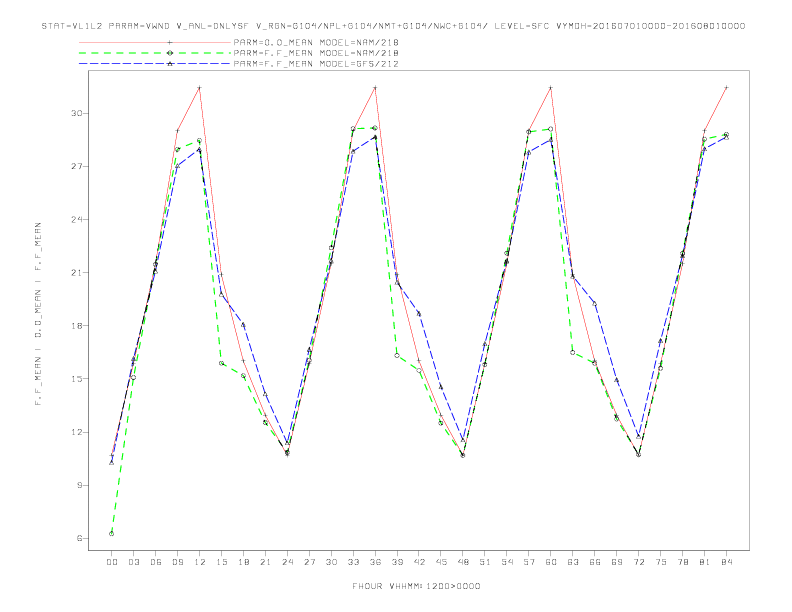Click x-axis forecast hour label 00
Image resolution: width=792 pixels, height=612 pixels.
coord(112,562)
